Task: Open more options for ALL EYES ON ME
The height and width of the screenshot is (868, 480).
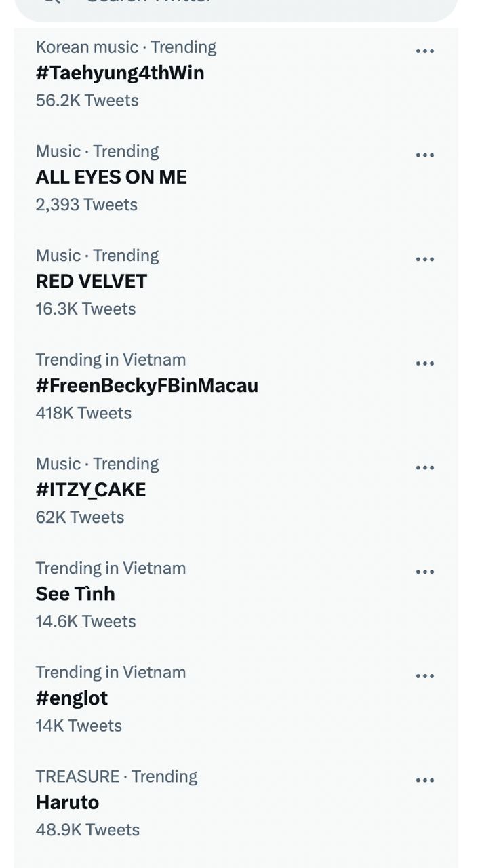Action: tap(425, 155)
